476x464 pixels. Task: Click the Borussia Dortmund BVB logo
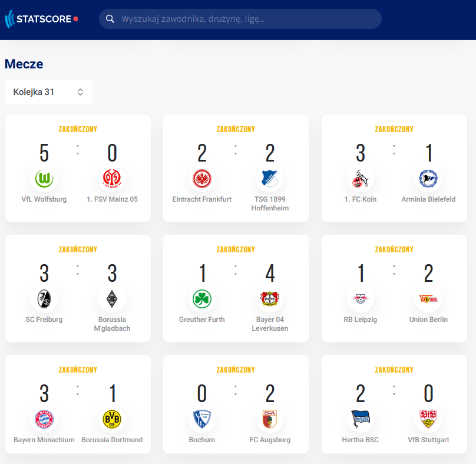pos(112,419)
